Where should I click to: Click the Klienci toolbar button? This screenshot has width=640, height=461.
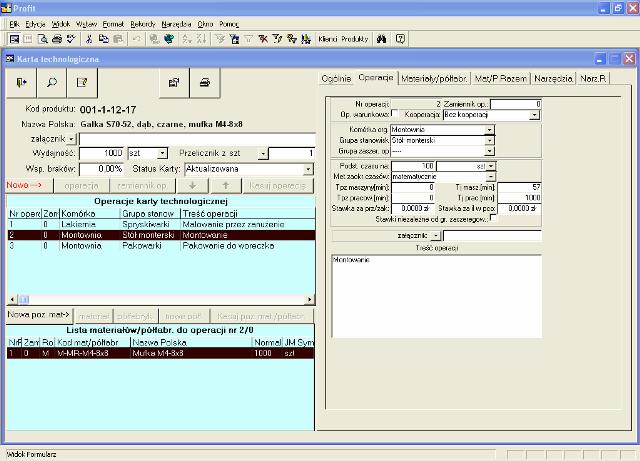tap(328, 39)
